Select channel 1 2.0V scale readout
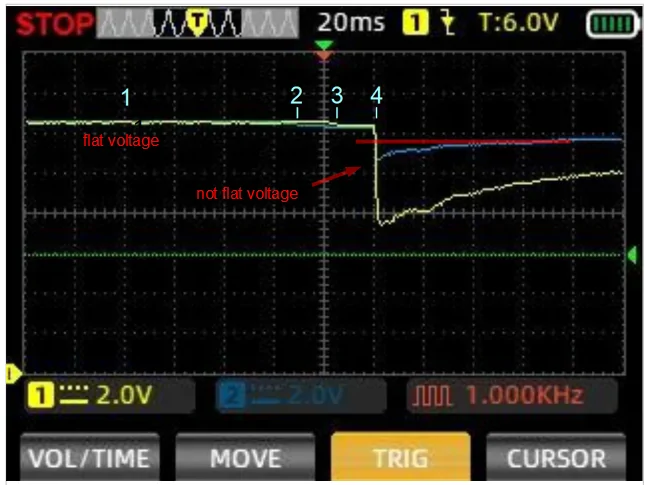This screenshot has width=645, height=485. pos(124,395)
